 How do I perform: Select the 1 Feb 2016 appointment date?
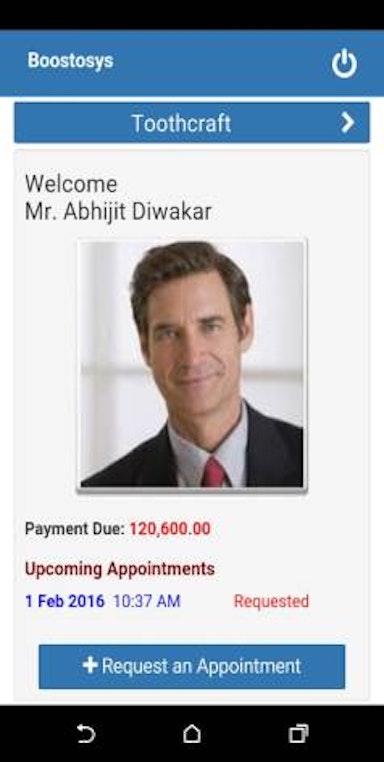coord(65,601)
